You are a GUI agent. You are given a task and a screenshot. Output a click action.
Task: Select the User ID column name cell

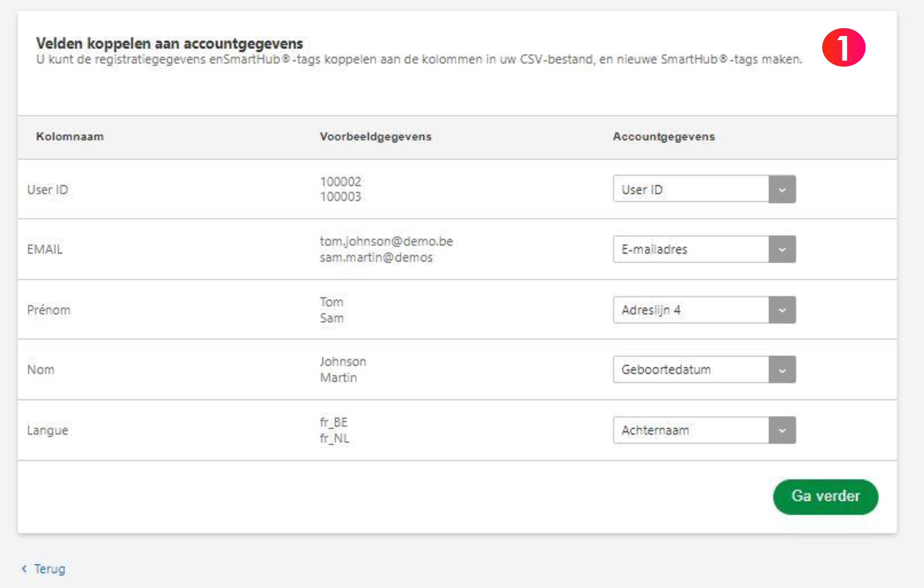click(48, 190)
